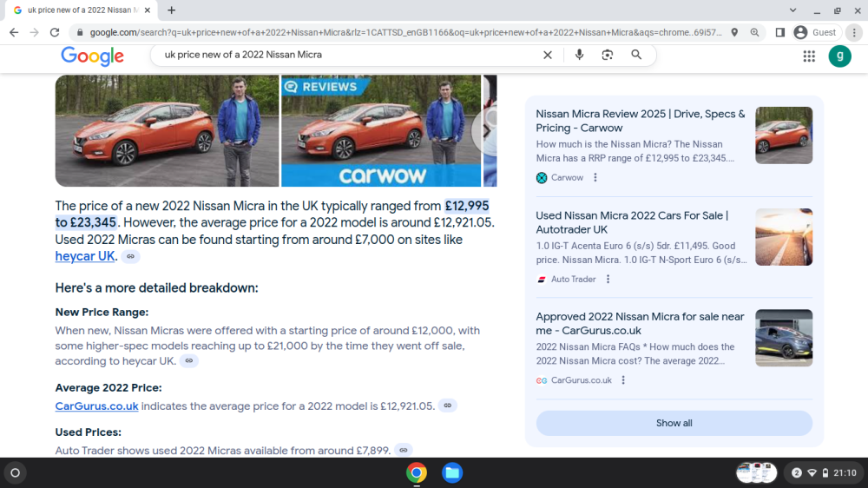
Task: Show source link for Used Prices
Action: (404, 451)
